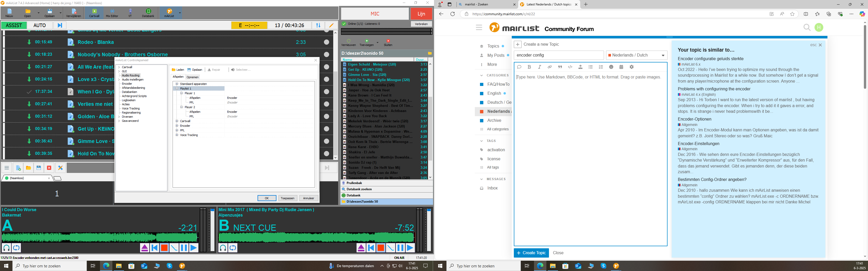Open the VT voice tracking tool

(x=130, y=13)
